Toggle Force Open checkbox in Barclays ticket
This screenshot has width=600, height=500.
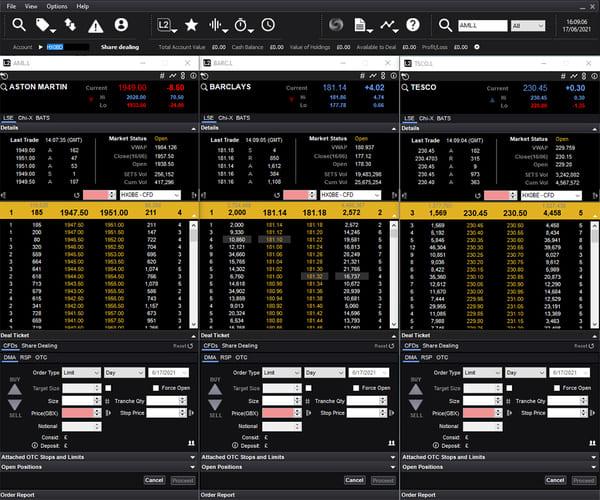pos(356,388)
